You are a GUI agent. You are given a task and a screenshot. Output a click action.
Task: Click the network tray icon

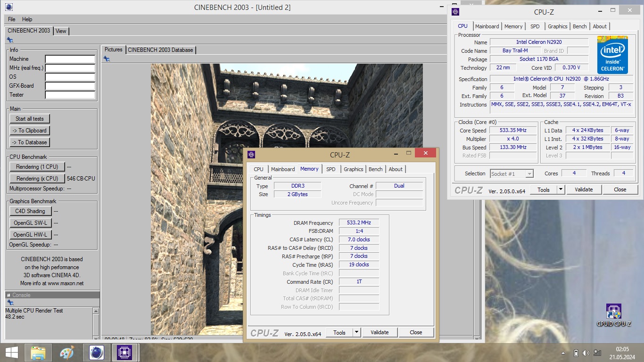click(597, 353)
